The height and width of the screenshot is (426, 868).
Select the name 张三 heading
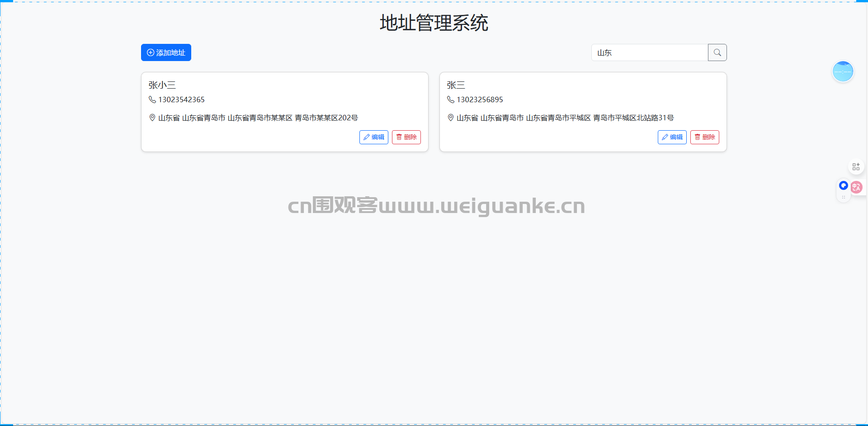[456, 85]
